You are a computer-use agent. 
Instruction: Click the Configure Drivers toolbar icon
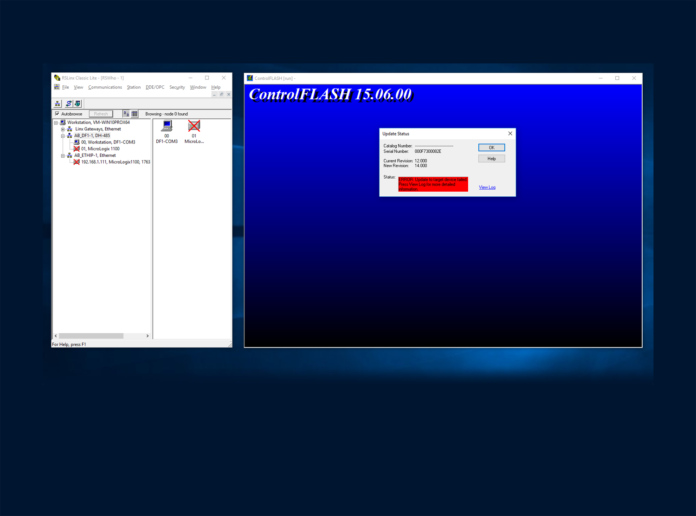[x=69, y=103]
